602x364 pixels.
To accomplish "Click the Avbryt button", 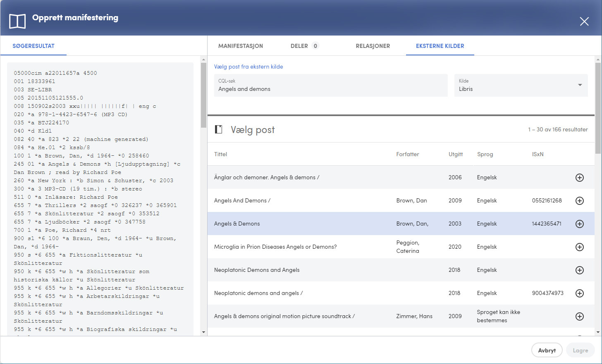I will click(x=547, y=350).
